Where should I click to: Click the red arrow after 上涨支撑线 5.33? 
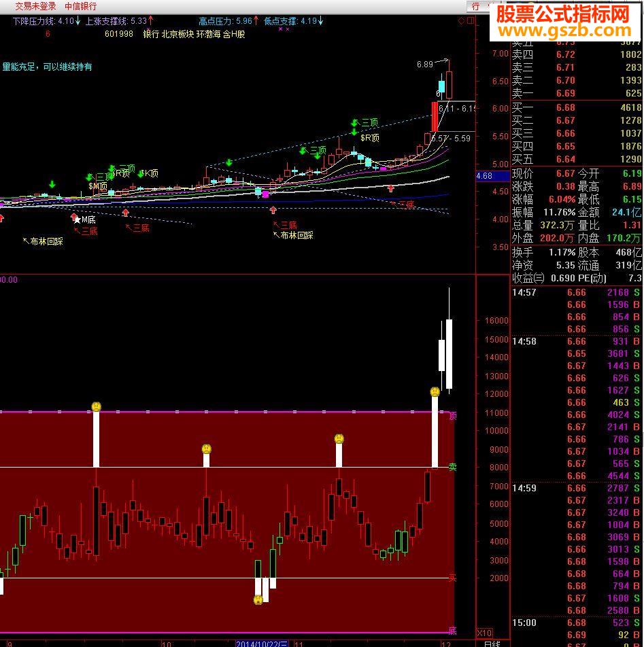pos(151,20)
